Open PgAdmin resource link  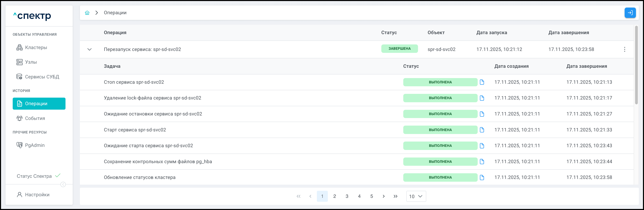pyautogui.click(x=34, y=145)
